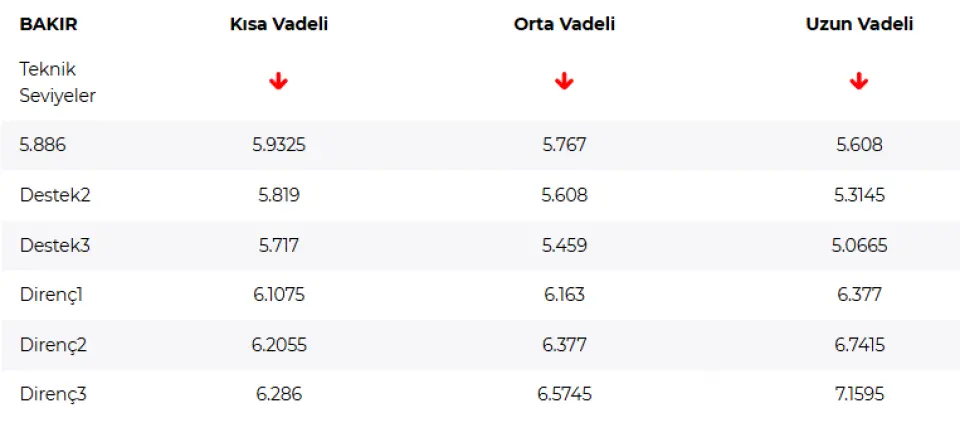Select the Orta Vadeli column header

564,25
